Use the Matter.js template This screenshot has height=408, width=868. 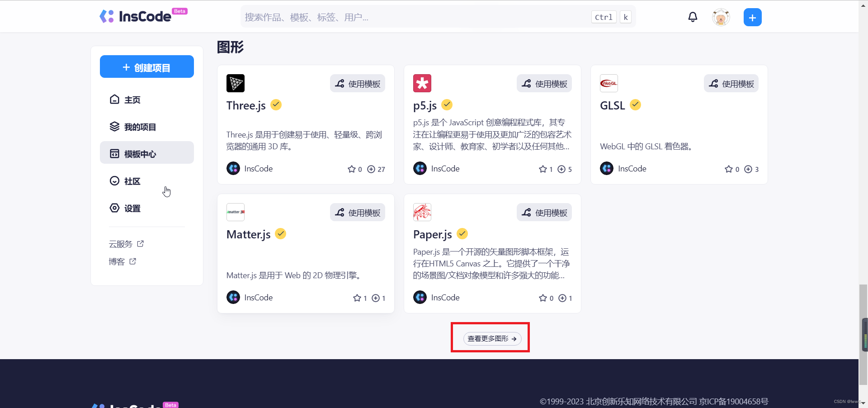click(x=358, y=213)
